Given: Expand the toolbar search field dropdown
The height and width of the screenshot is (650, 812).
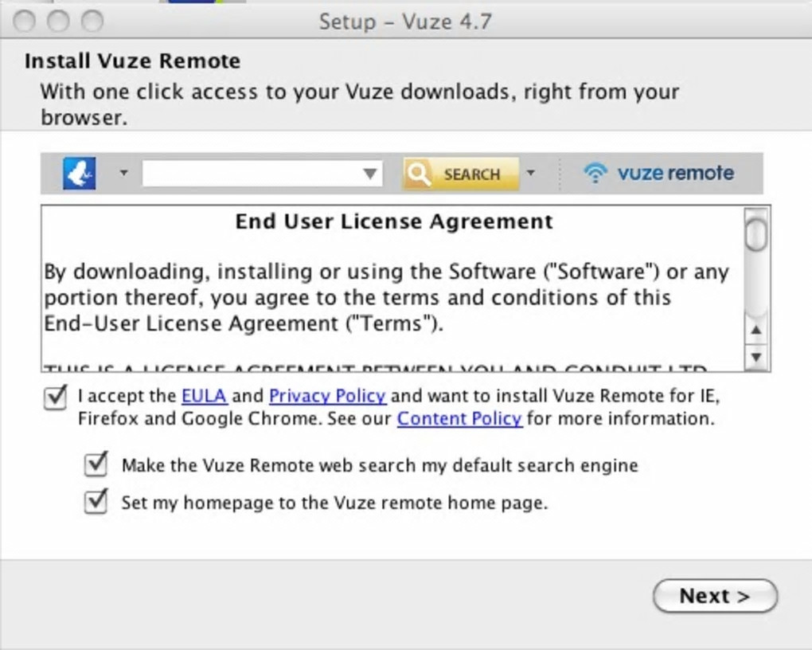Looking at the screenshot, I should click(x=370, y=173).
